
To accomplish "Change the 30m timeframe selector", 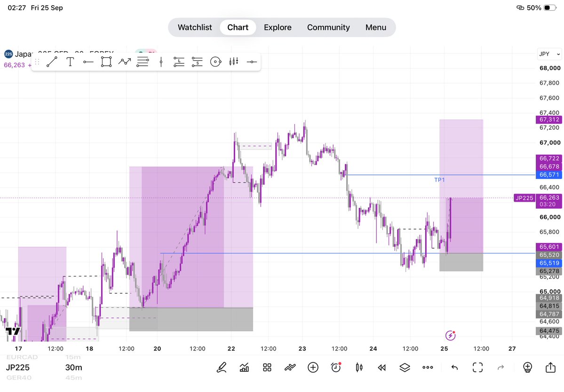I will click(x=74, y=367).
